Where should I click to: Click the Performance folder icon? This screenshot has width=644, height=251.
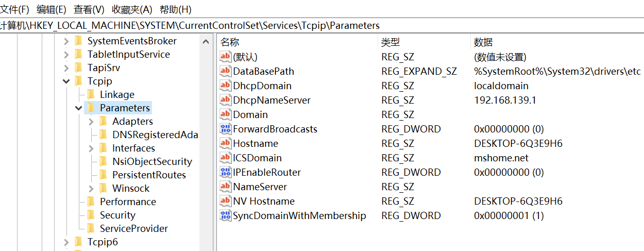point(91,202)
